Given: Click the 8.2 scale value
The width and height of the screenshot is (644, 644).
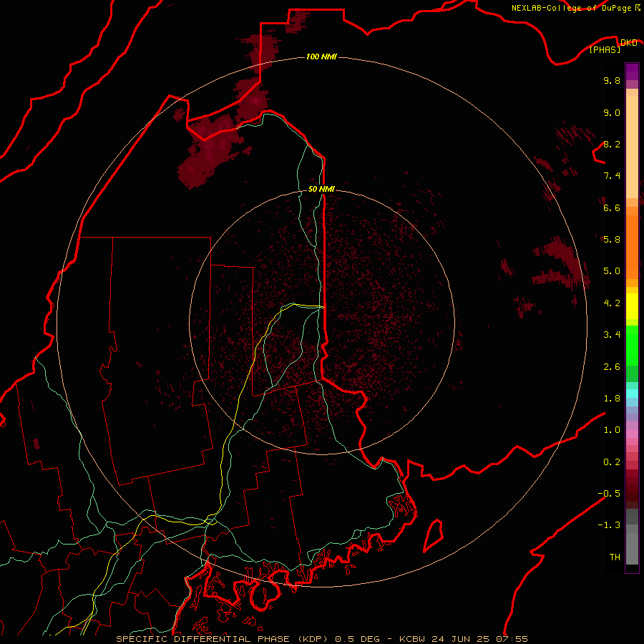Looking at the screenshot, I should pos(612,144).
